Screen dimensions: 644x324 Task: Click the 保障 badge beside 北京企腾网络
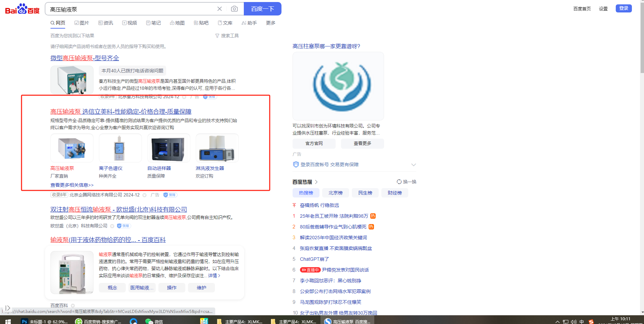point(170,195)
